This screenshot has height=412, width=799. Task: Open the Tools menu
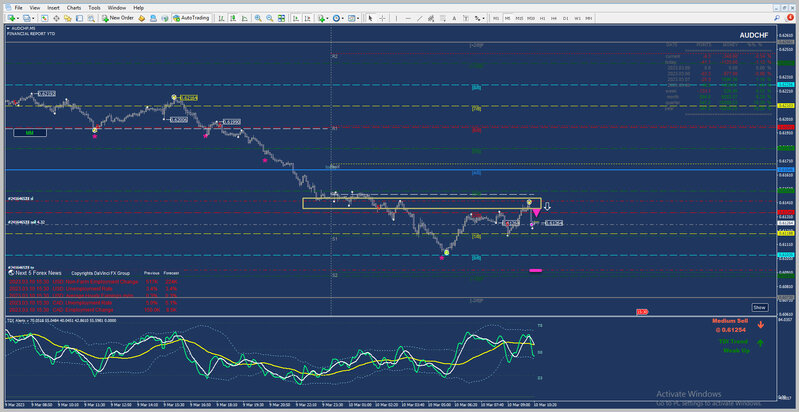pyautogui.click(x=94, y=8)
